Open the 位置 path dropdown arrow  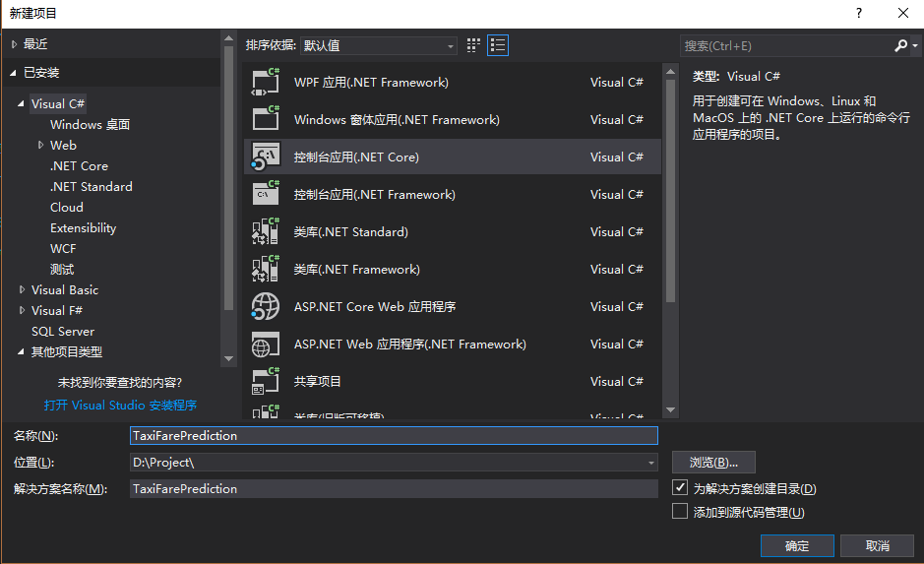click(x=651, y=463)
